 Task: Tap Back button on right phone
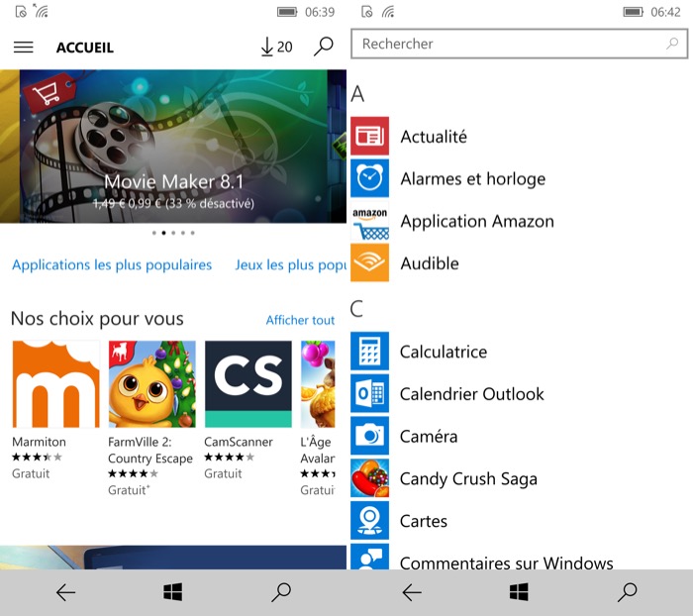[412, 592]
